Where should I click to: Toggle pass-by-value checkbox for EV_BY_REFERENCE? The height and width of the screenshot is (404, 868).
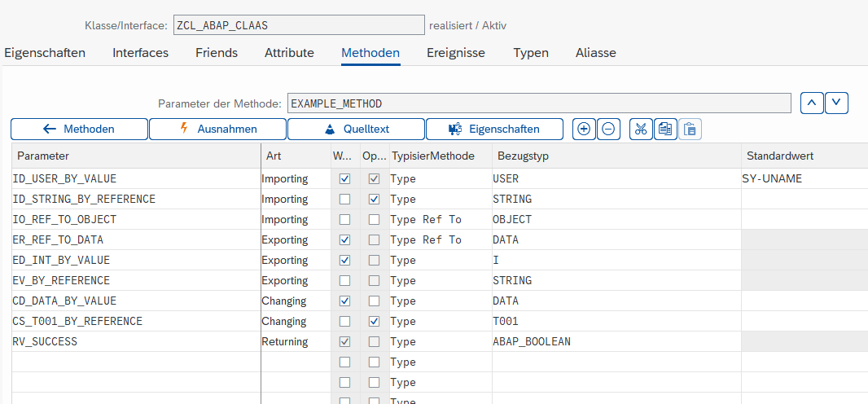(x=345, y=280)
